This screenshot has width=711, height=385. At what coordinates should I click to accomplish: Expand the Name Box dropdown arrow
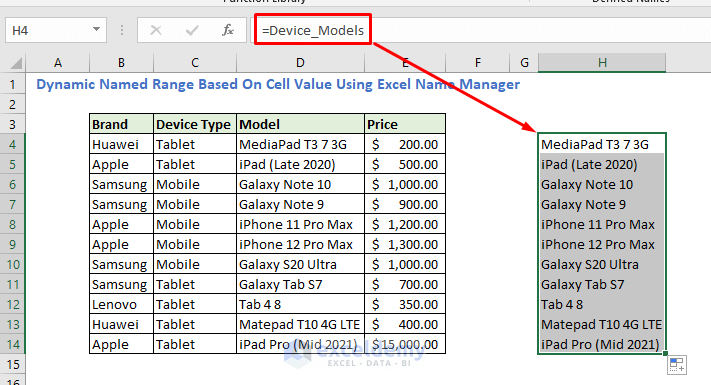[96, 30]
